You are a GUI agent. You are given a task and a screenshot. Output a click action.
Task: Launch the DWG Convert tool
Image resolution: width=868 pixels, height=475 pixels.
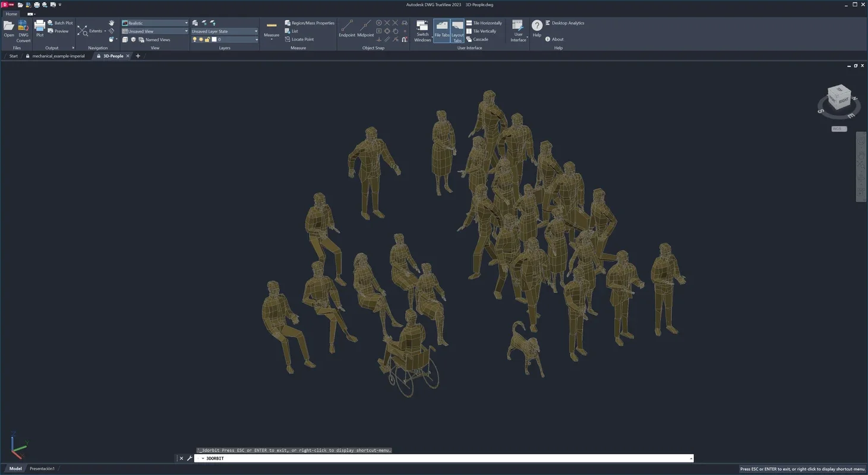point(23,31)
